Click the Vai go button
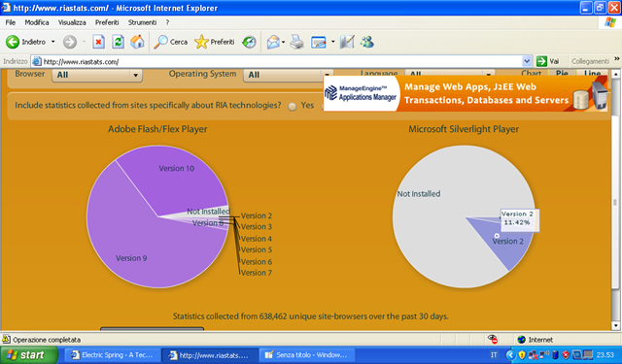This screenshot has height=364, width=622. [548, 61]
